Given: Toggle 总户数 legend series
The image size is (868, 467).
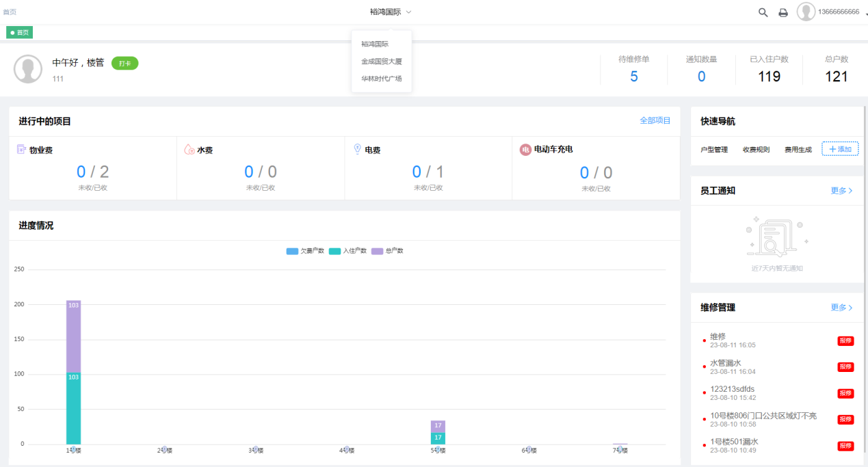Looking at the screenshot, I should point(388,251).
